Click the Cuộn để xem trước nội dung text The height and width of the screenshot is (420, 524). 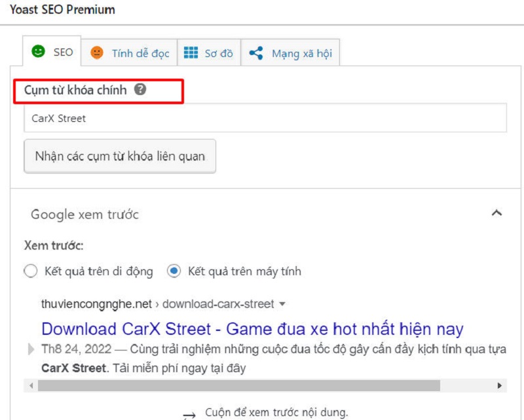coord(276,412)
